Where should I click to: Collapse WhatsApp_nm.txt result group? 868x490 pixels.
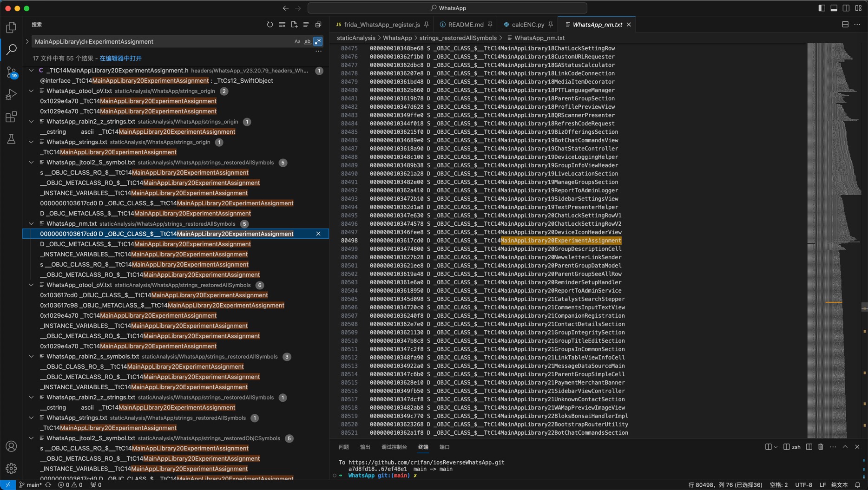[31, 224]
